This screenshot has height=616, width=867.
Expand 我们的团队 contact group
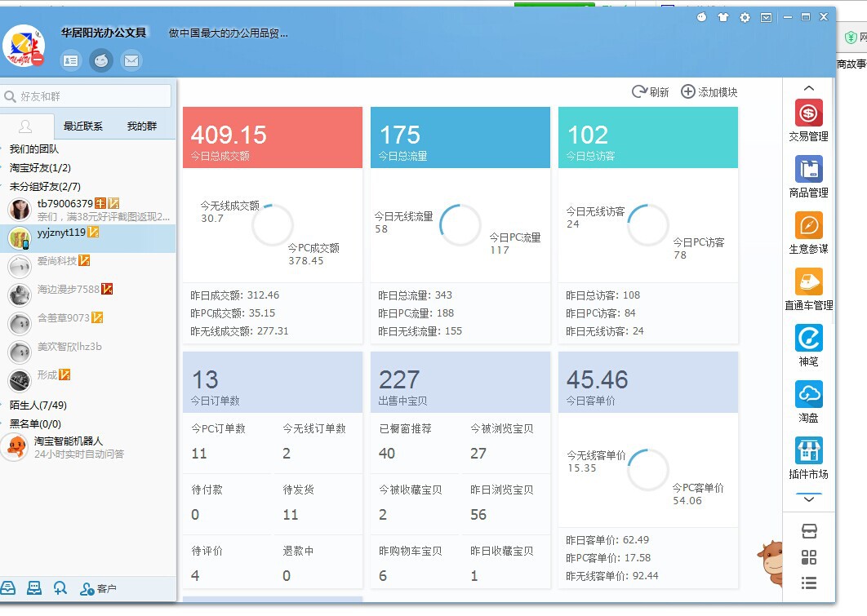(x=33, y=149)
